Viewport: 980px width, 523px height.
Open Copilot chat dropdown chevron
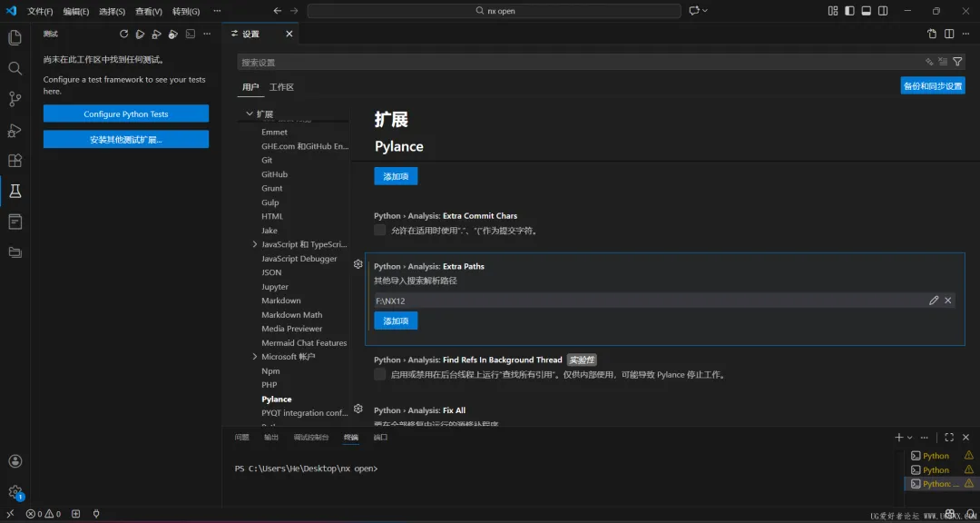click(705, 11)
